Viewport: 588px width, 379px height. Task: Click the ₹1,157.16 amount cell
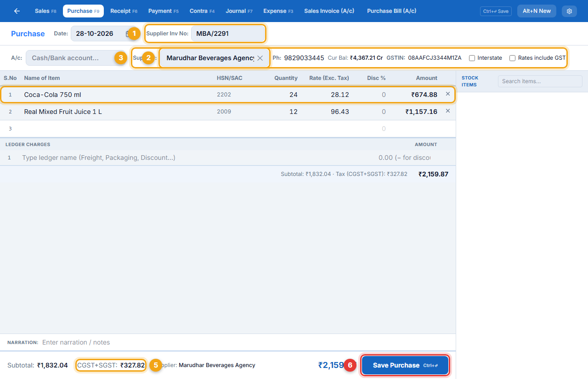421,112
